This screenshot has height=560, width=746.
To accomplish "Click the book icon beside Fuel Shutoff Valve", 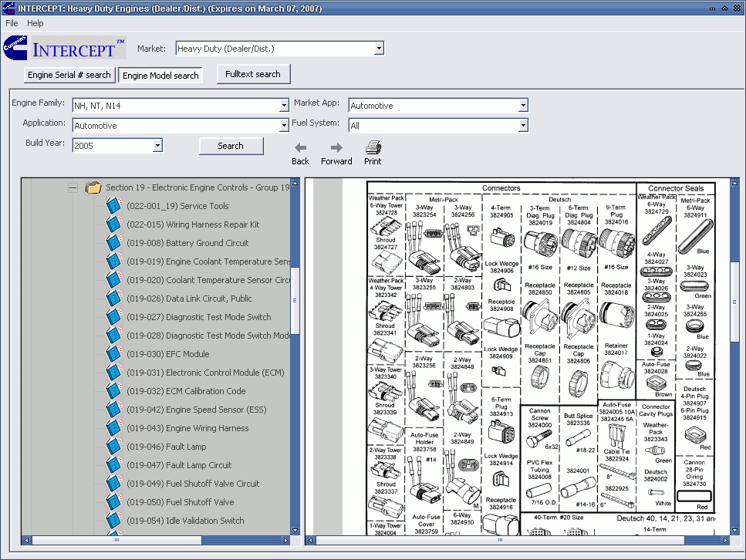I will [x=114, y=502].
